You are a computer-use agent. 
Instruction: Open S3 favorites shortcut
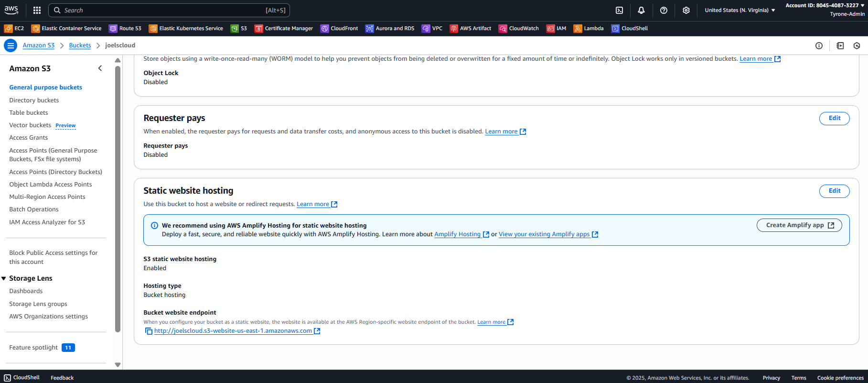coord(239,28)
